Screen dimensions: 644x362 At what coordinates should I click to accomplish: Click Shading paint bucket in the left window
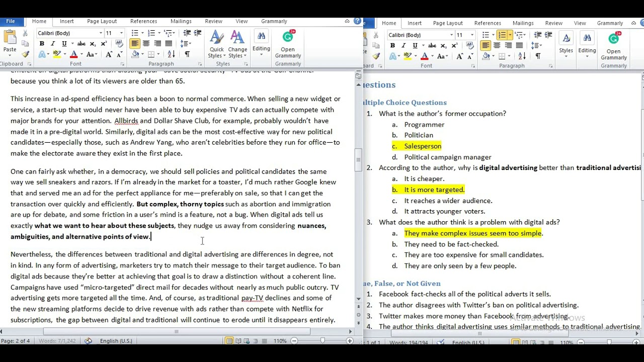pyautogui.click(x=136, y=54)
